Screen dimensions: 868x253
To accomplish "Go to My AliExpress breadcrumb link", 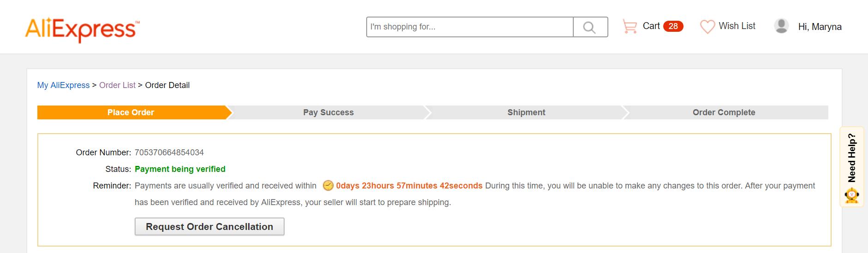I will click(x=63, y=85).
